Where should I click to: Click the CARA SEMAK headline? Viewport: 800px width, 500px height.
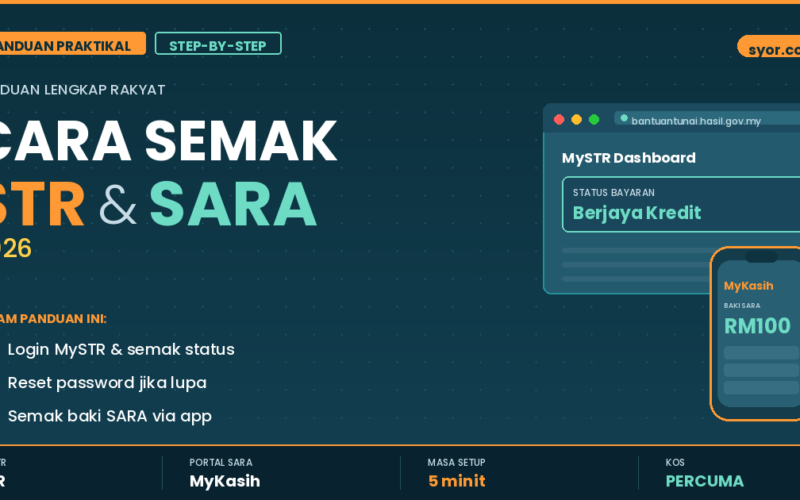168,141
